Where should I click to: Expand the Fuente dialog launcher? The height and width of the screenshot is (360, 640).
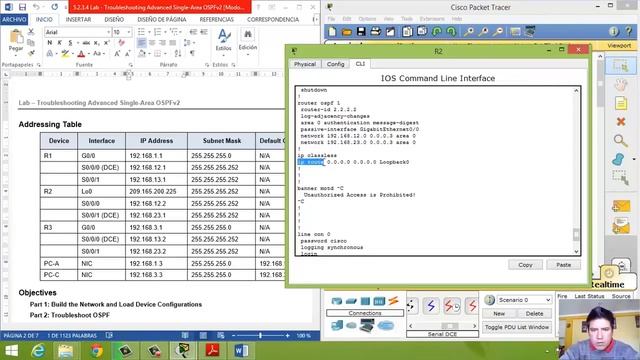tap(131, 65)
